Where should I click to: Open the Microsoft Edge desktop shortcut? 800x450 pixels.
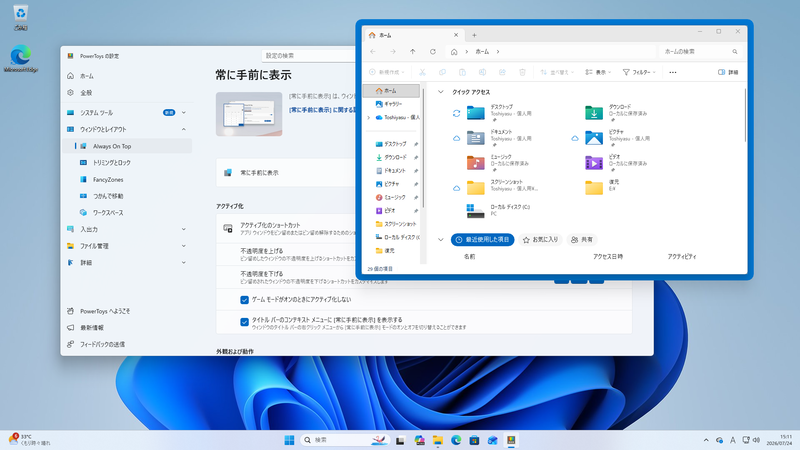pos(20,59)
